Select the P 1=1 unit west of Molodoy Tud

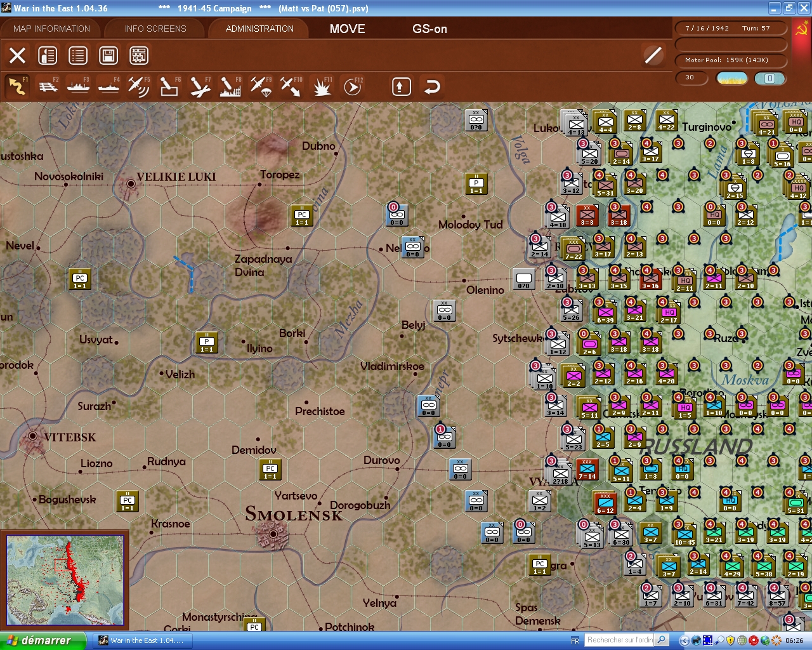pos(476,184)
